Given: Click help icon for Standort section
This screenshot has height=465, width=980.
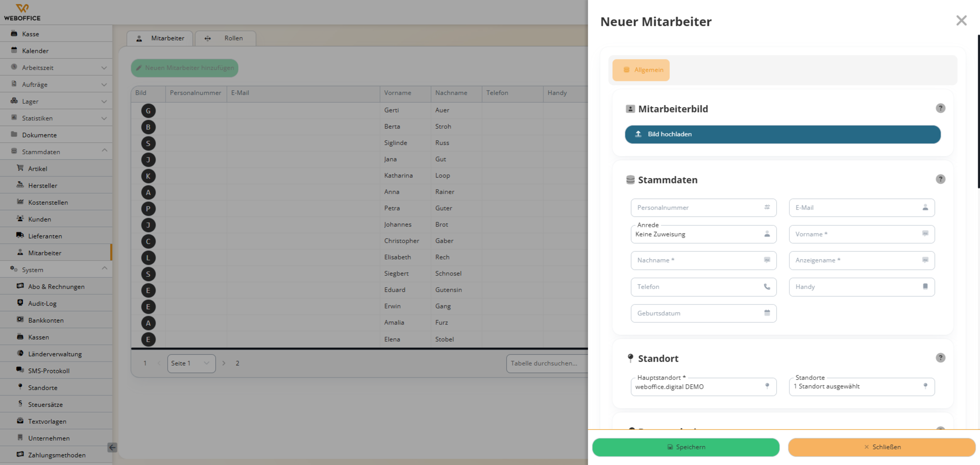Looking at the screenshot, I should click(940, 358).
